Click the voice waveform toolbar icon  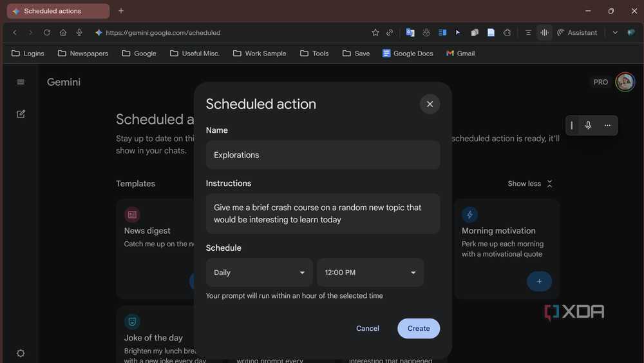544,32
